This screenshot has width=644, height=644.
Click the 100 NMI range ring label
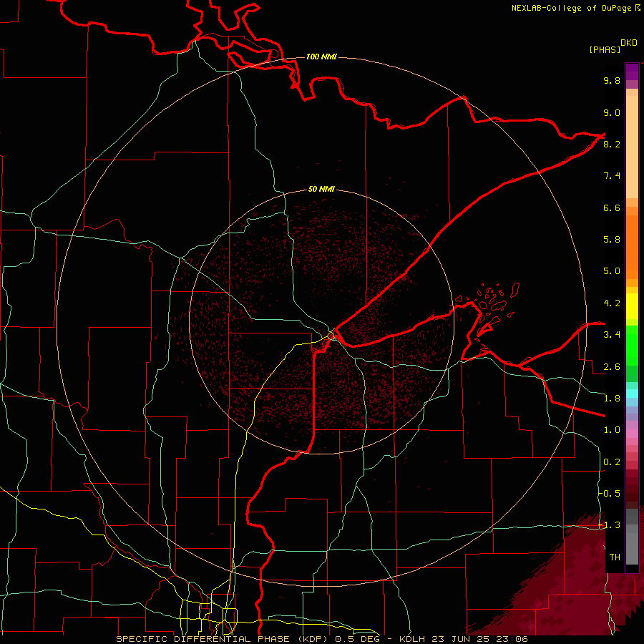(321, 57)
